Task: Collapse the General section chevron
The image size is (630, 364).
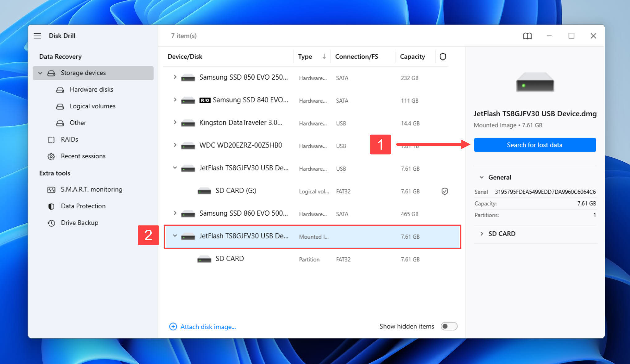Action: coord(481,177)
